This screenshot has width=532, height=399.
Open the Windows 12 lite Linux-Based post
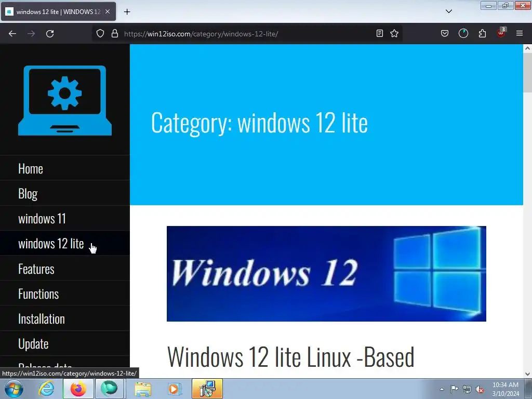coord(291,357)
